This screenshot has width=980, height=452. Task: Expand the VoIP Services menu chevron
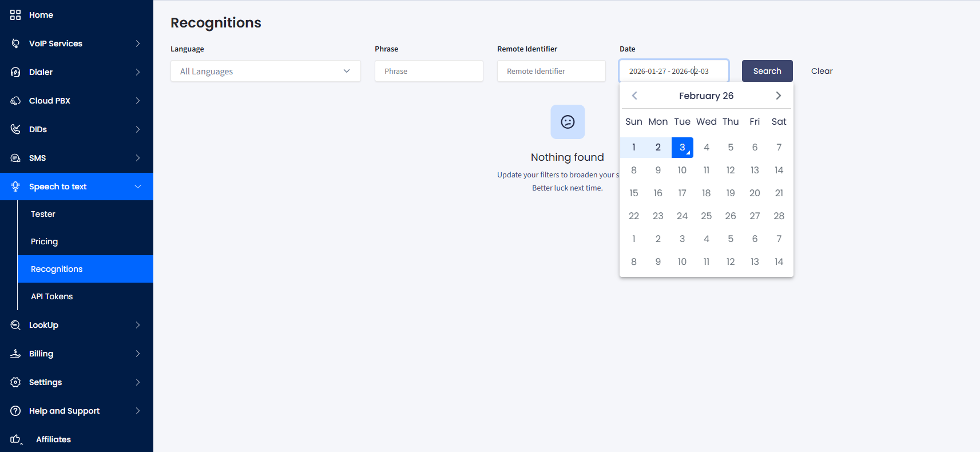click(138, 43)
